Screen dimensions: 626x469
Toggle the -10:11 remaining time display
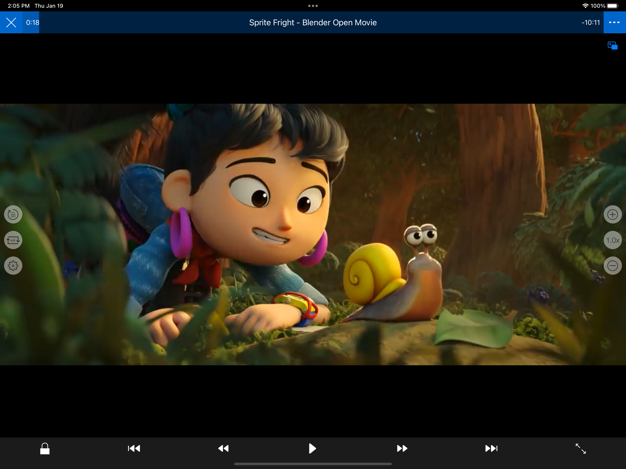click(x=590, y=22)
